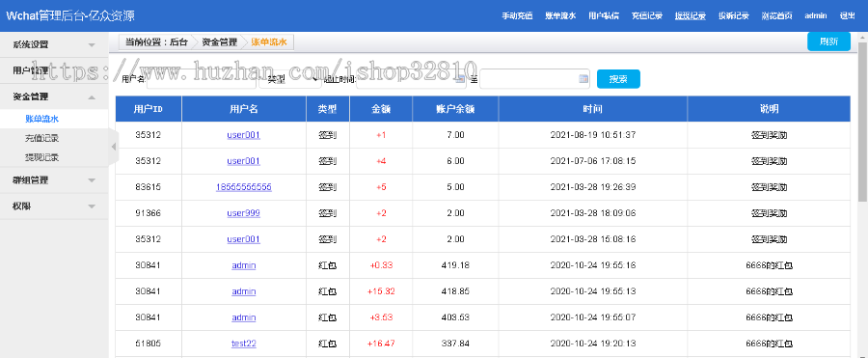
Task: Open 提现记录 in the top navigation bar
Action: pyautogui.click(x=691, y=15)
